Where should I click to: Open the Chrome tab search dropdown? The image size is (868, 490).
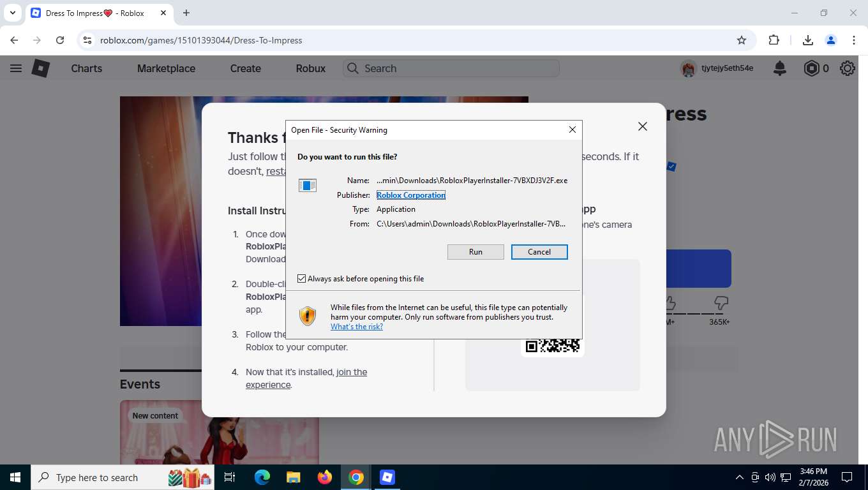[x=13, y=13]
